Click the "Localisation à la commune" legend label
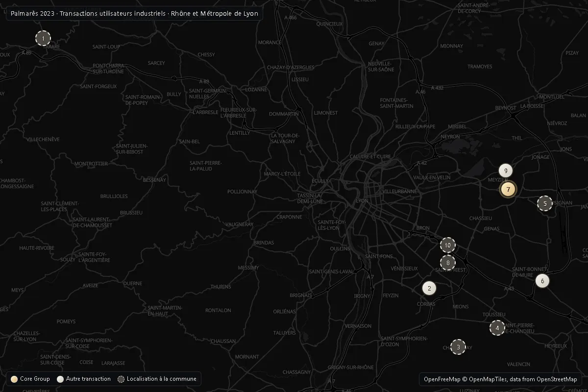588x392 pixels. point(161,379)
